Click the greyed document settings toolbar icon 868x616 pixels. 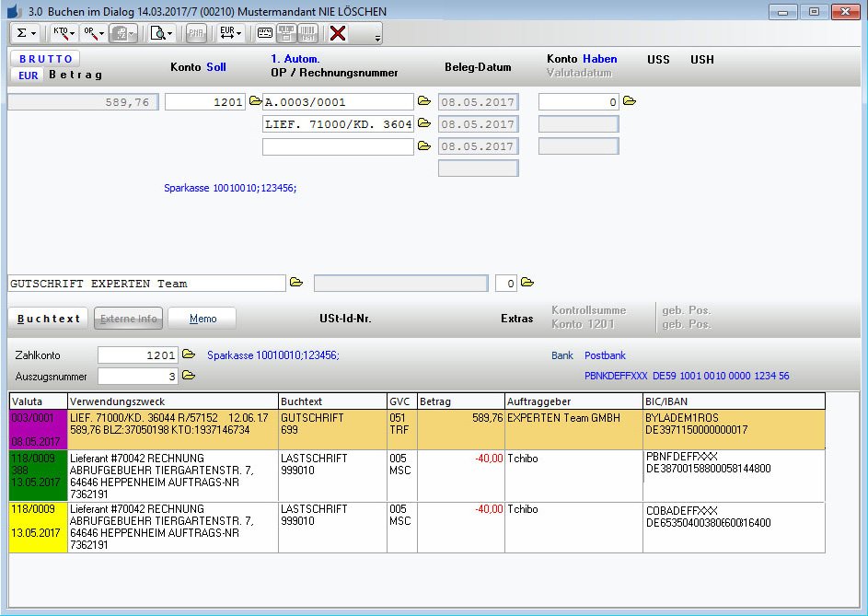tap(123, 33)
